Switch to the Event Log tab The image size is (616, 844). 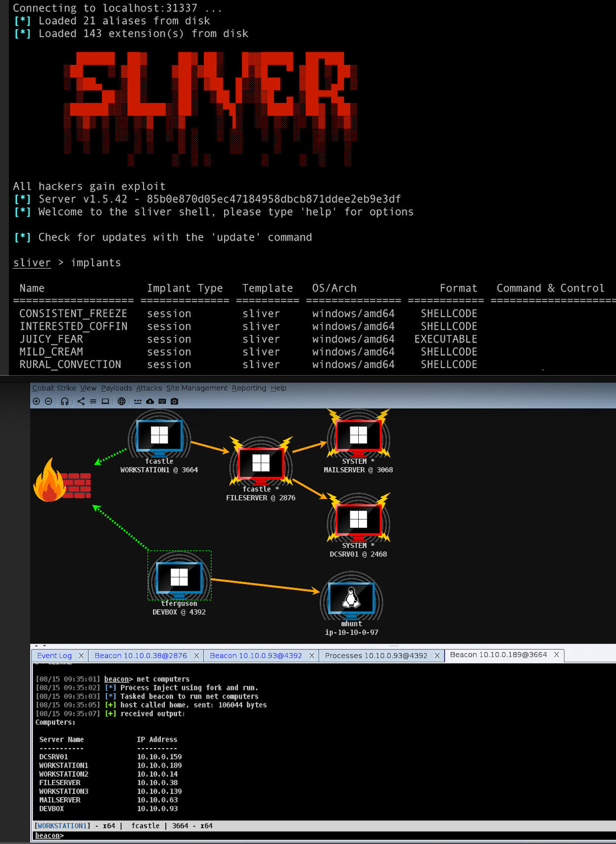tap(54, 656)
